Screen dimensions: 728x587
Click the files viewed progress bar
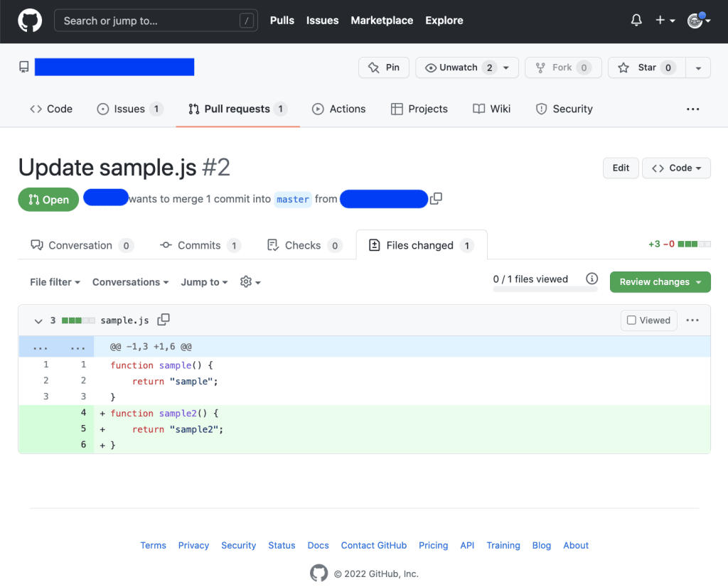pos(545,289)
